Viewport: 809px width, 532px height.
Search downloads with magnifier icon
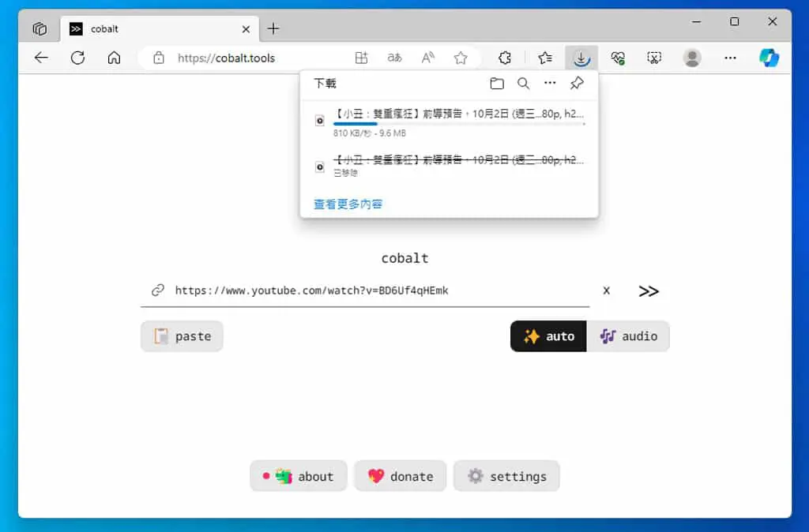pos(523,84)
